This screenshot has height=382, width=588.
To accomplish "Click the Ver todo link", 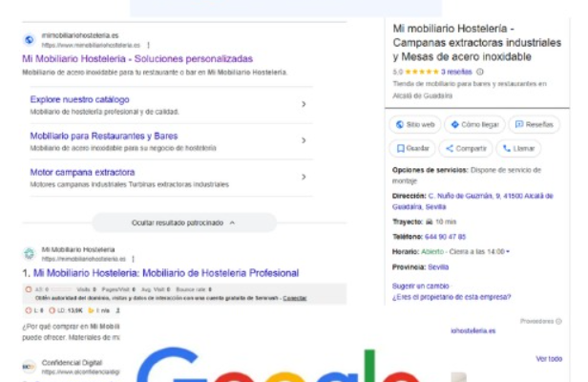I will (549, 359).
